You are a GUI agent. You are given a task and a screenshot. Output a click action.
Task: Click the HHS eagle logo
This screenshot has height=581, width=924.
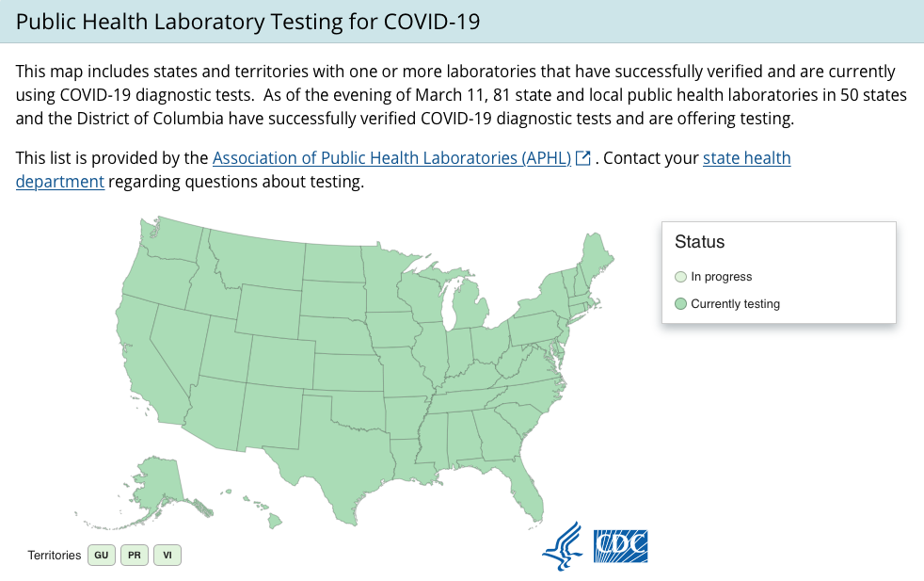(x=563, y=546)
